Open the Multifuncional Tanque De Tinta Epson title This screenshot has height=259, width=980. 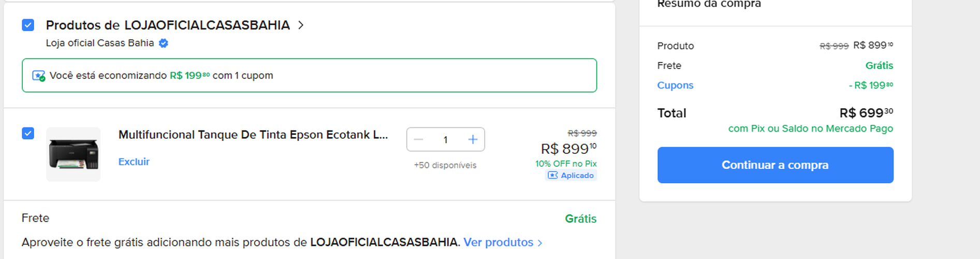[x=253, y=135]
